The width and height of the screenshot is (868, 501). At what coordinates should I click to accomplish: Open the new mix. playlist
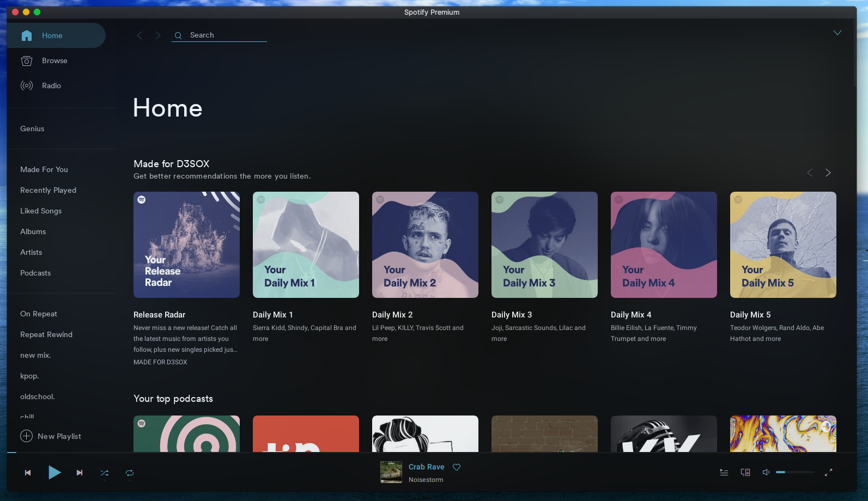[x=35, y=355]
